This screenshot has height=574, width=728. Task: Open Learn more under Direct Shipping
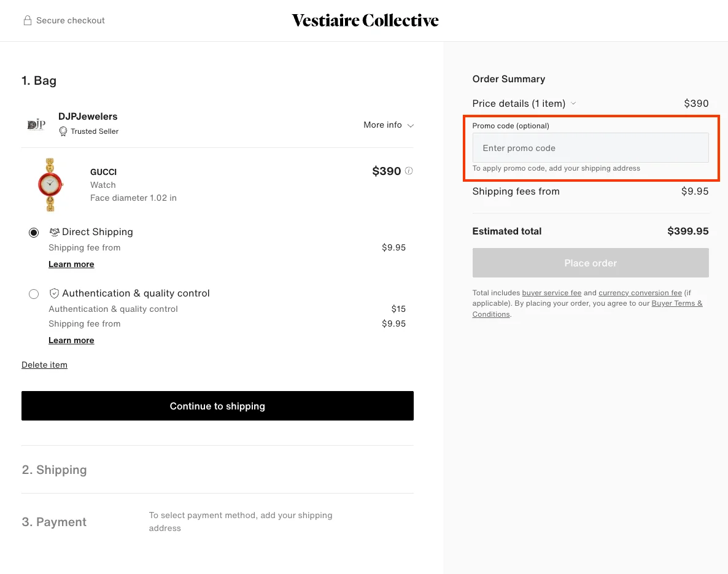click(x=71, y=264)
